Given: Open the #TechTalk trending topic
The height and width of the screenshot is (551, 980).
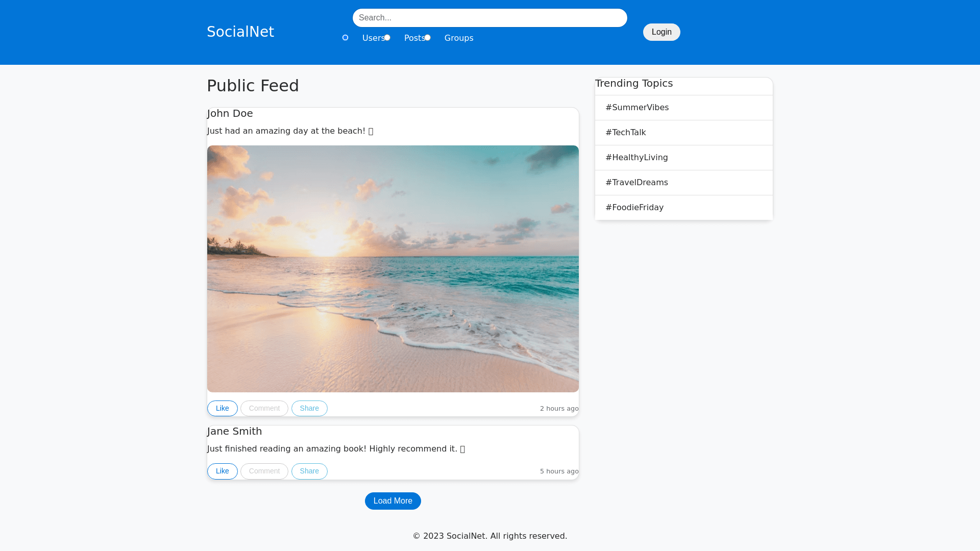Looking at the screenshot, I should coord(626,133).
